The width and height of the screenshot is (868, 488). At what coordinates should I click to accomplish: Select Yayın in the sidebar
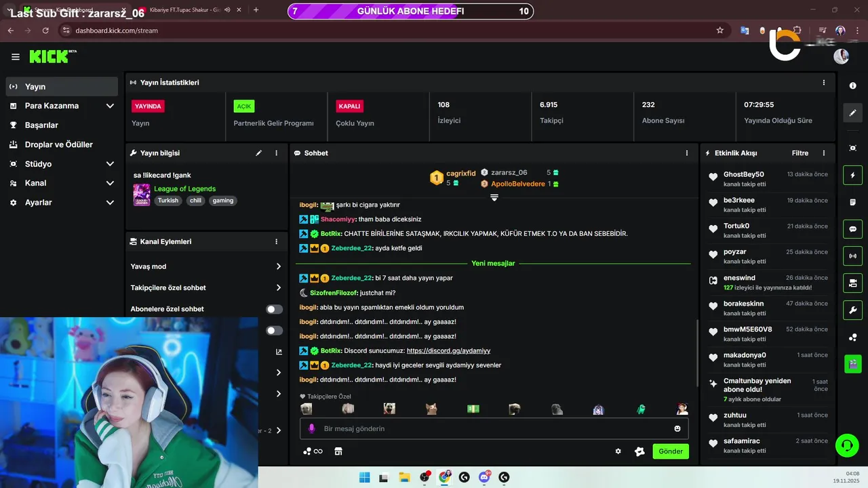coord(62,87)
